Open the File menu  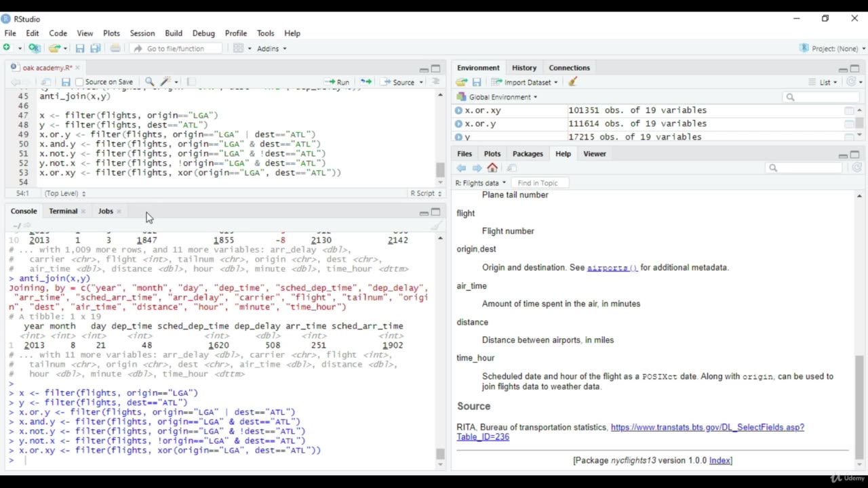(x=10, y=33)
